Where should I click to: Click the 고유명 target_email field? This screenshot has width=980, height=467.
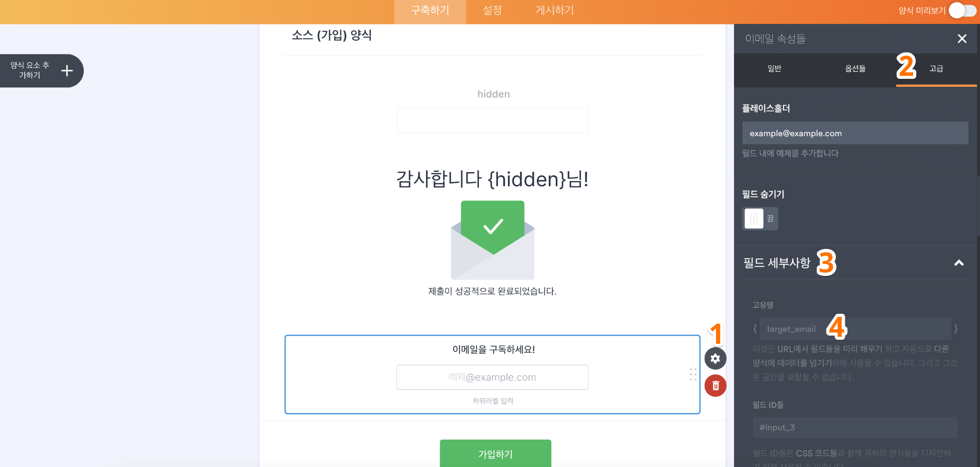coord(855,329)
